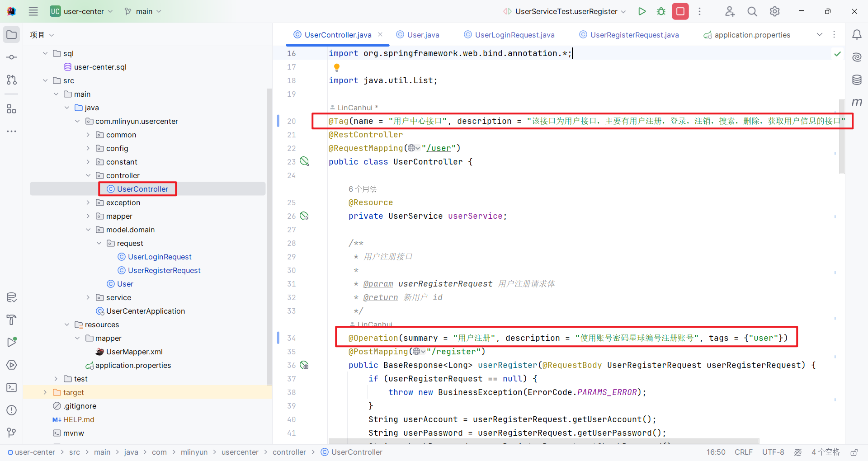
Task: Switch to the User.java tab
Action: [423, 35]
